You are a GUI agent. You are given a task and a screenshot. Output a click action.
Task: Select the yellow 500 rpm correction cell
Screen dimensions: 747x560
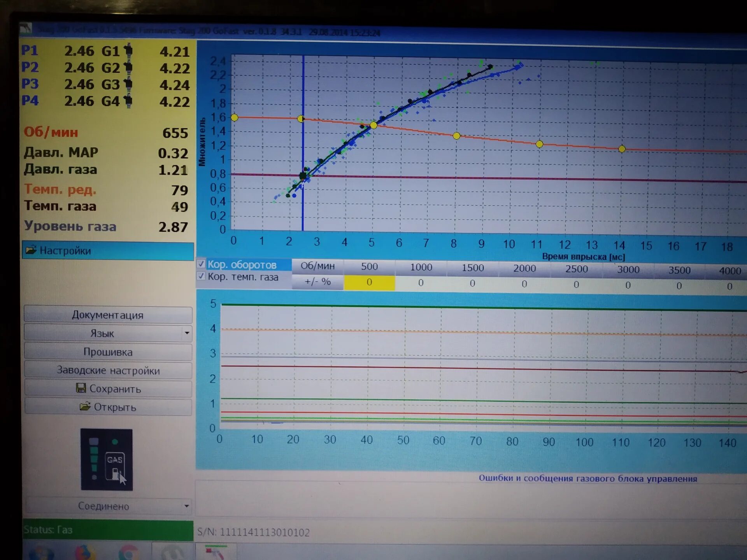(369, 282)
